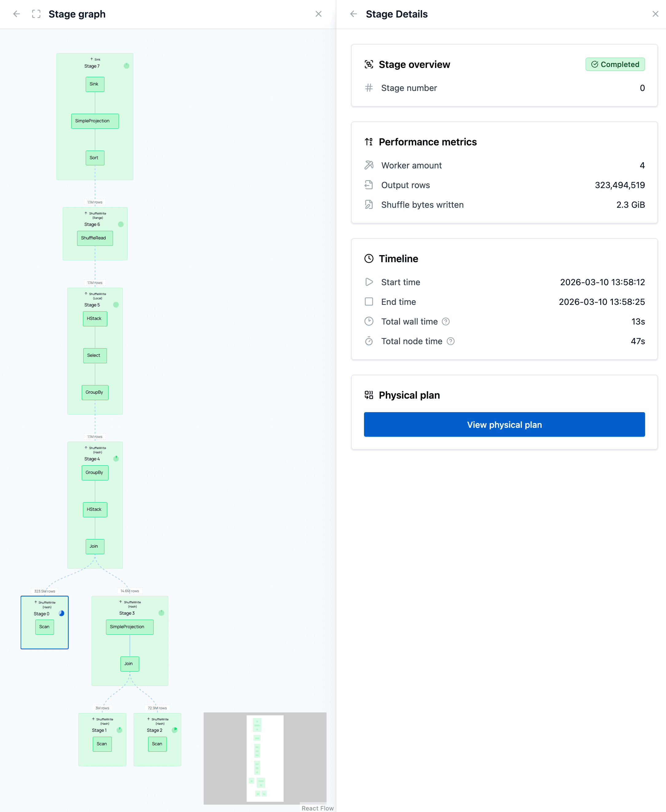Close the Stage Details panel

(x=656, y=14)
